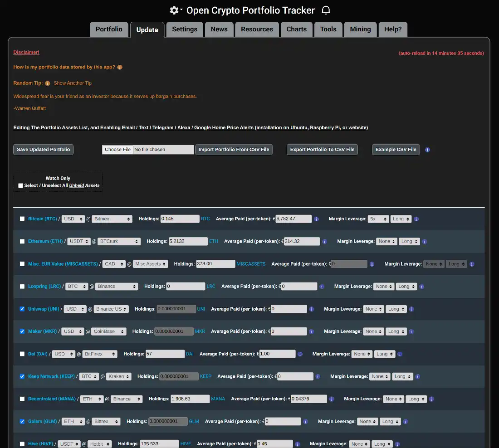
Task: Open Decentraland Long/Short position dropdown
Action: tap(416, 399)
